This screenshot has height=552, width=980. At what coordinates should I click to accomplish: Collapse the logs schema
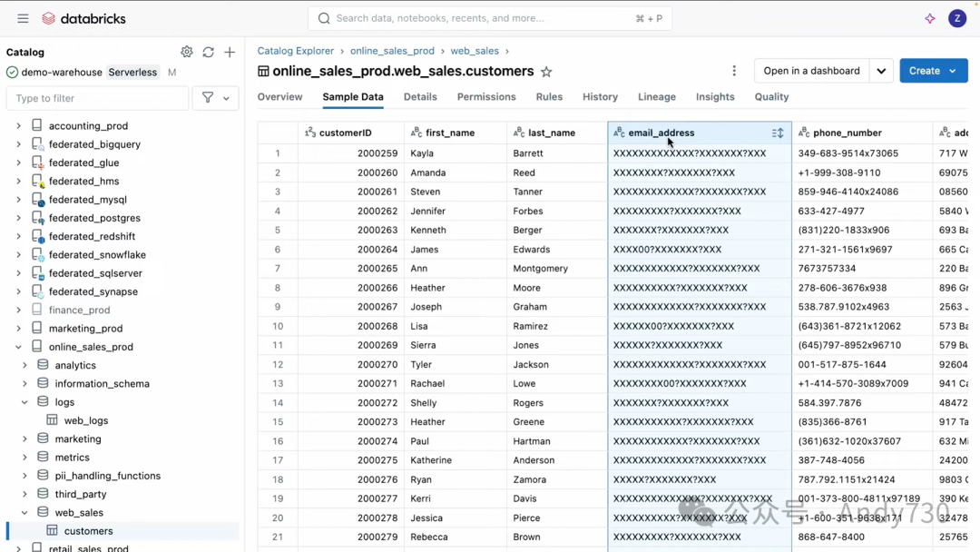tap(24, 402)
